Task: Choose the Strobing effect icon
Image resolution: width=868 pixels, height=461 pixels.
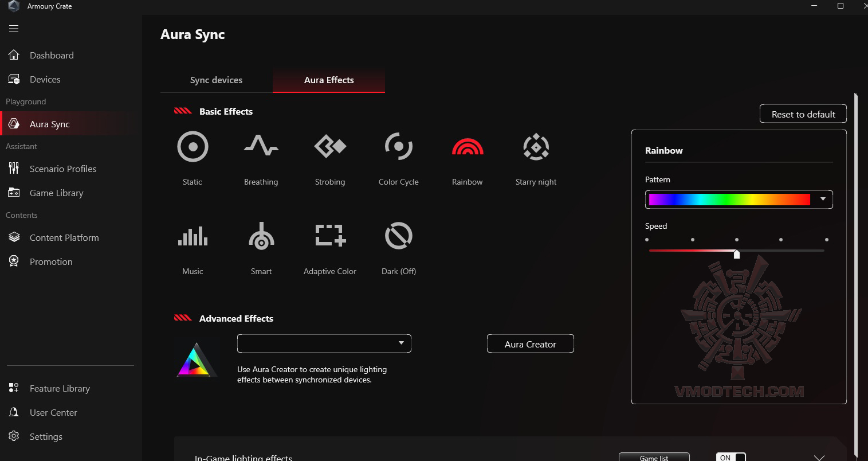Action: pyautogui.click(x=330, y=146)
